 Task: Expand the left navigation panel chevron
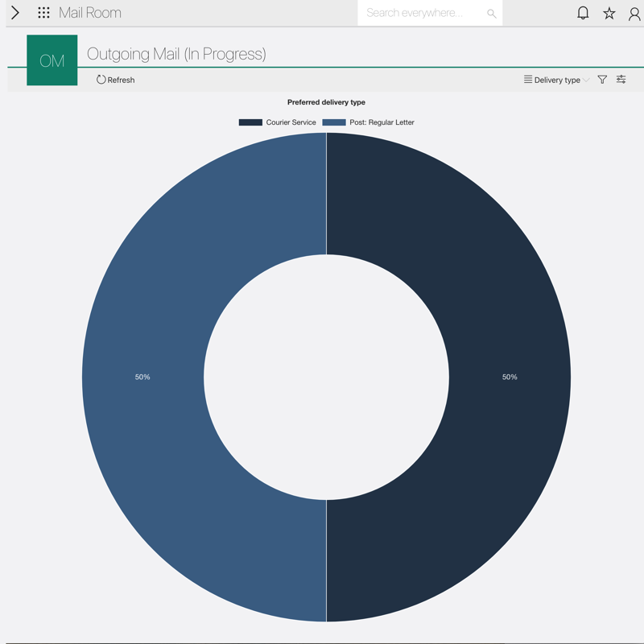pyautogui.click(x=15, y=13)
